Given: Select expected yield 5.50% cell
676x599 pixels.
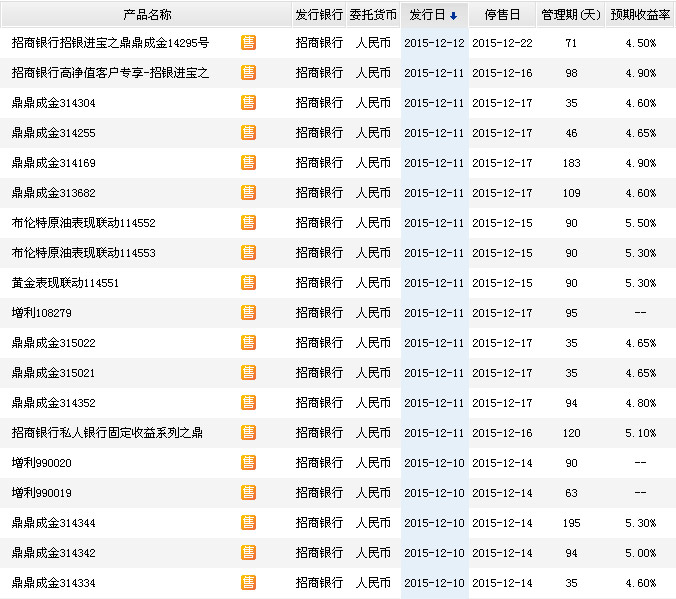Looking at the screenshot, I should pos(641,223).
